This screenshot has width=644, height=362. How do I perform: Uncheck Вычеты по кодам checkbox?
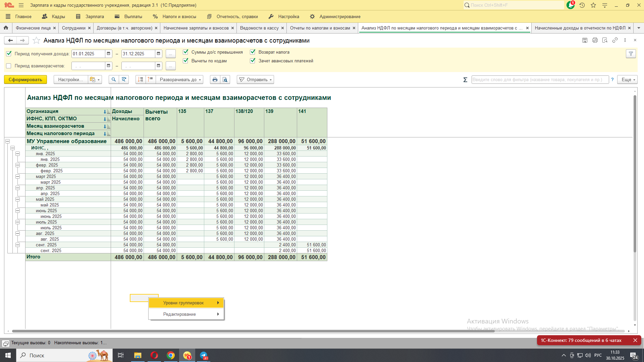185,61
